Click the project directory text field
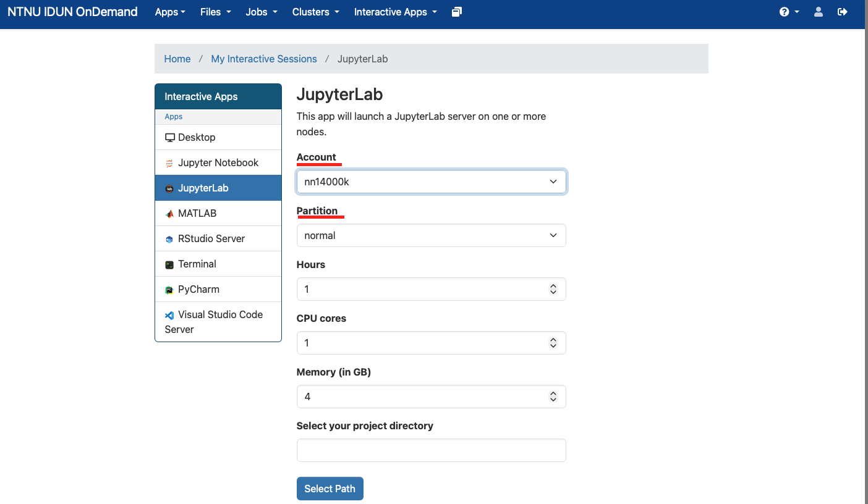868x504 pixels. [x=431, y=450]
